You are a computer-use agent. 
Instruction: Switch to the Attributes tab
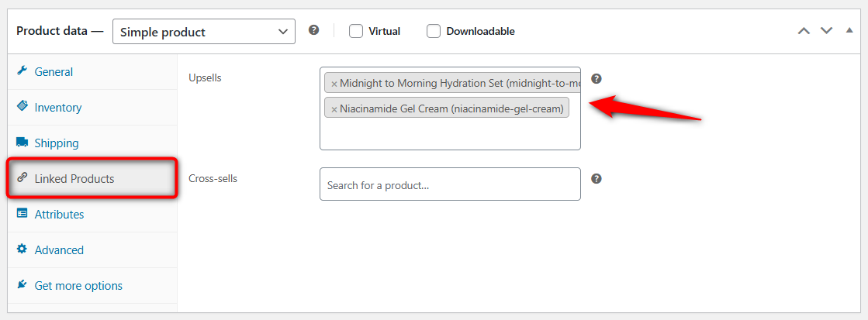click(x=59, y=215)
